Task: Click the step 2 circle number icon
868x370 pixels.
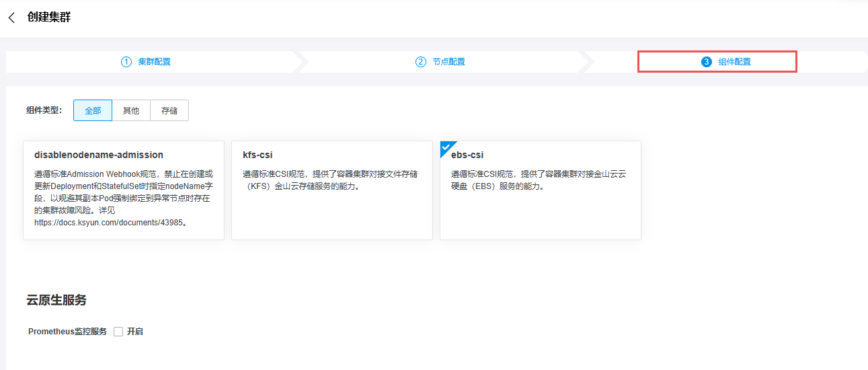Action: [421, 62]
